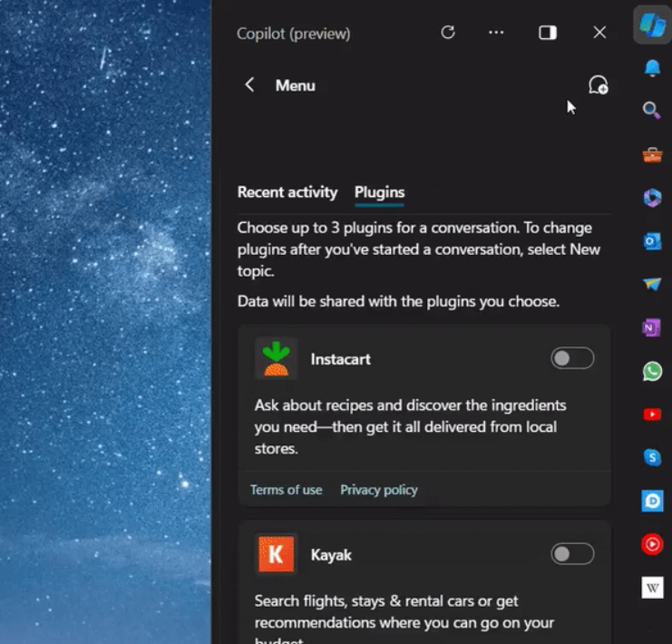The width and height of the screenshot is (672, 644).
Task: Open YouTube from the sidebar
Action: [652, 415]
